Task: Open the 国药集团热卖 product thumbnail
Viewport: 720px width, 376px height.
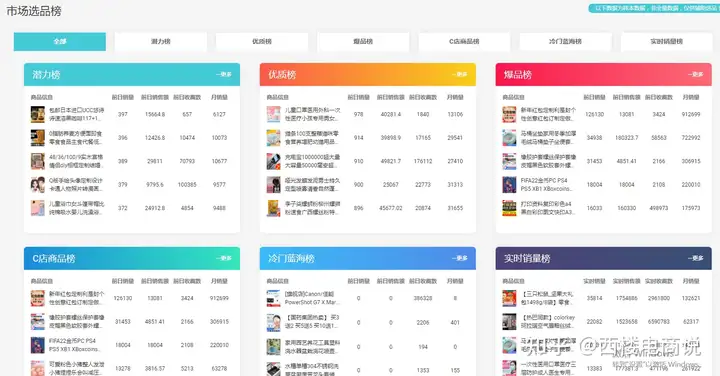Action: [x=274, y=322]
